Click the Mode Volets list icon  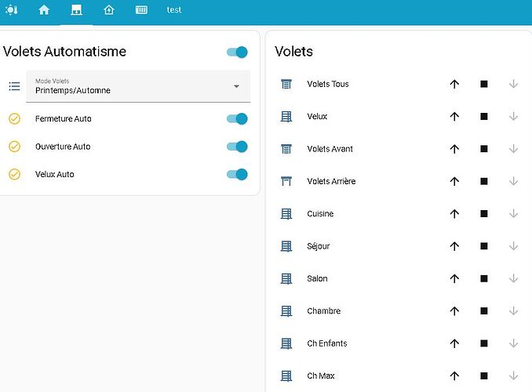point(14,86)
